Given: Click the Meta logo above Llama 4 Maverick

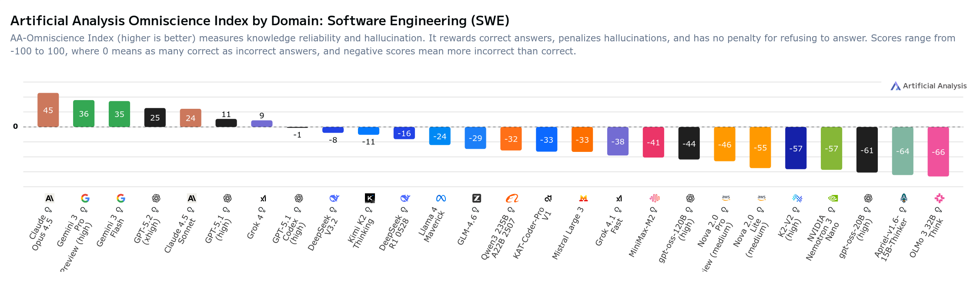Looking at the screenshot, I should (x=441, y=198).
